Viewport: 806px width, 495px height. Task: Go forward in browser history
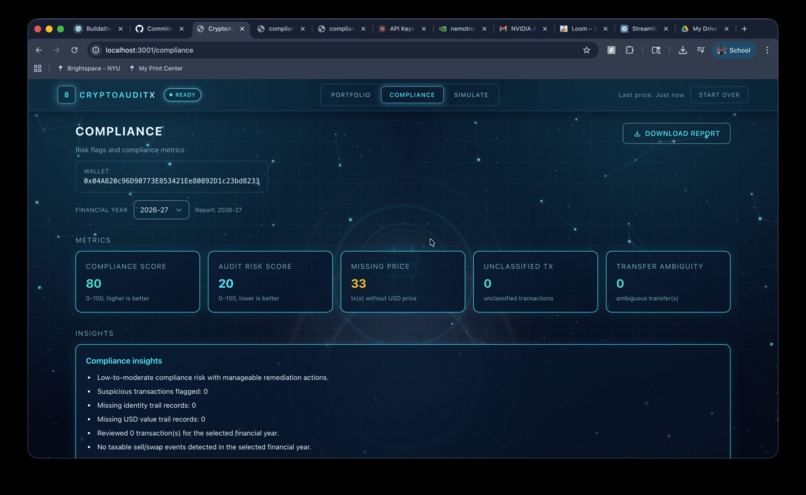[57, 50]
